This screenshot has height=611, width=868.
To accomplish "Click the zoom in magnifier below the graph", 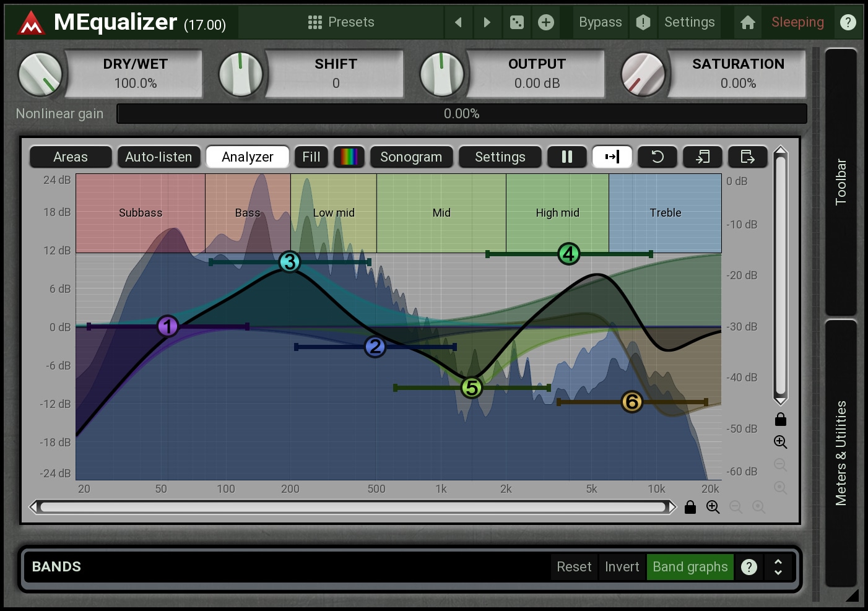I will [x=713, y=507].
